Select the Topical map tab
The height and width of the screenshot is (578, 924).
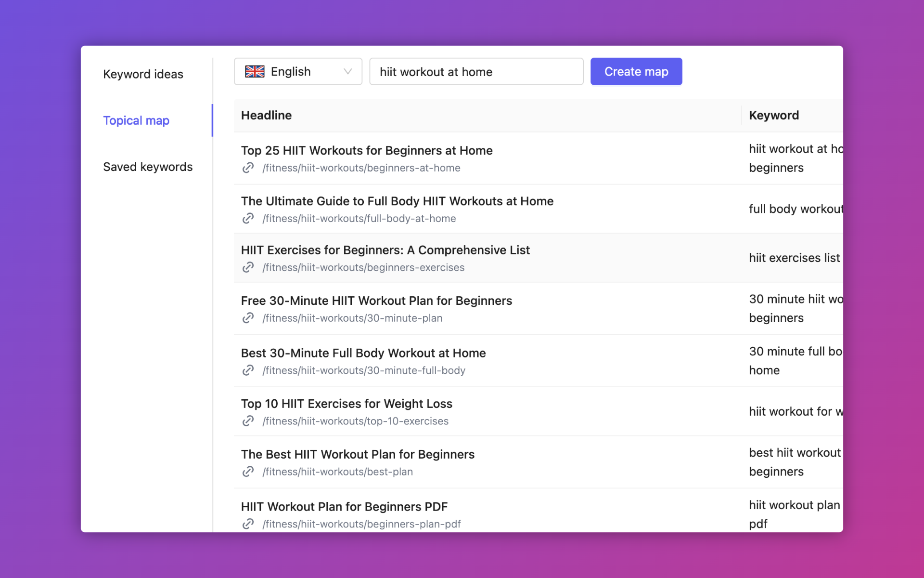pyautogui.click(x=136, y=120)
